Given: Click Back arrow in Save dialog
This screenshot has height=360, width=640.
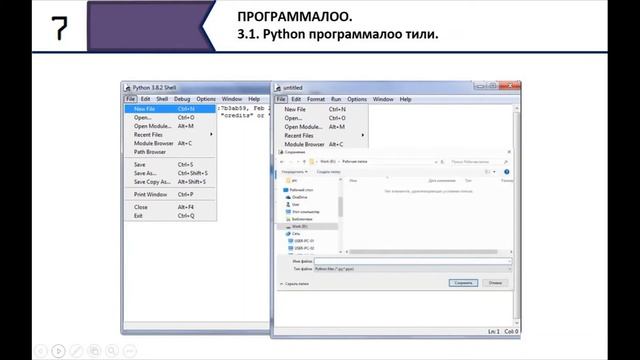Looking at the screenshot, I should point(282,162).
